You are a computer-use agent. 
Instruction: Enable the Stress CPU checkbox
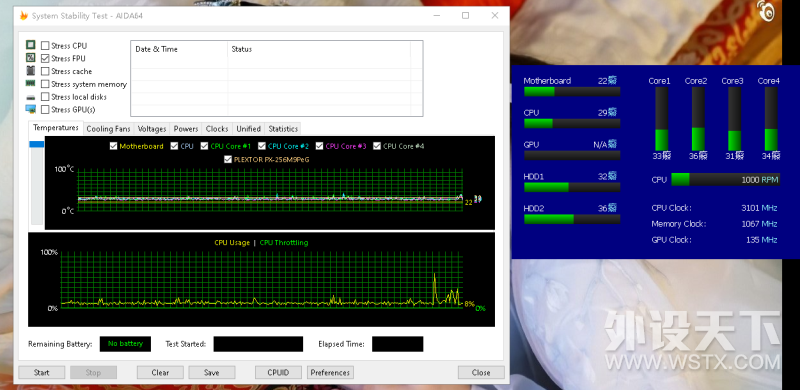[x=45, y=45]
